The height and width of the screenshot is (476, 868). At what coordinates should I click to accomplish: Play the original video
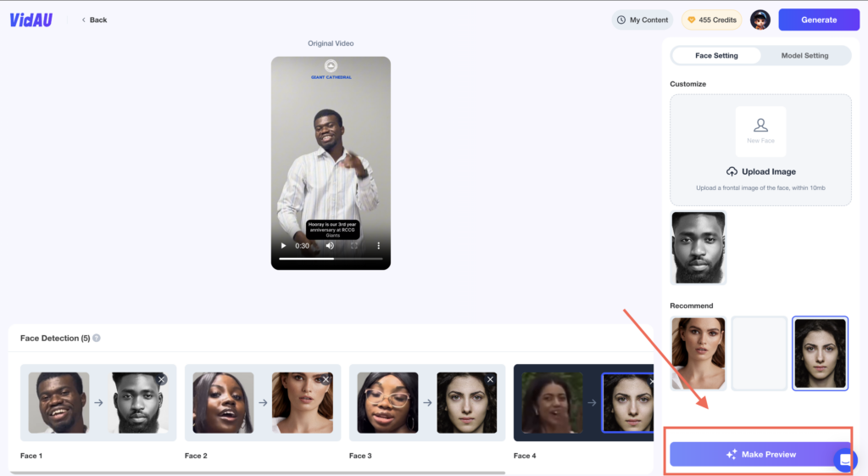(x=283, y=245)
